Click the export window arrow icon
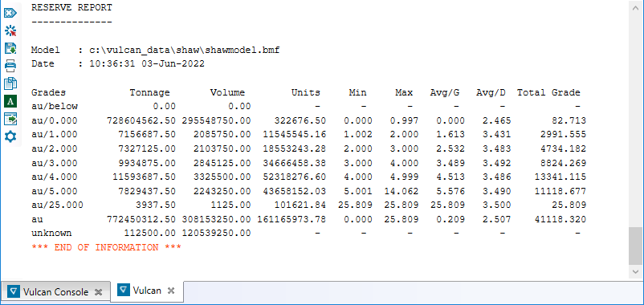 (x=10, y=119)
